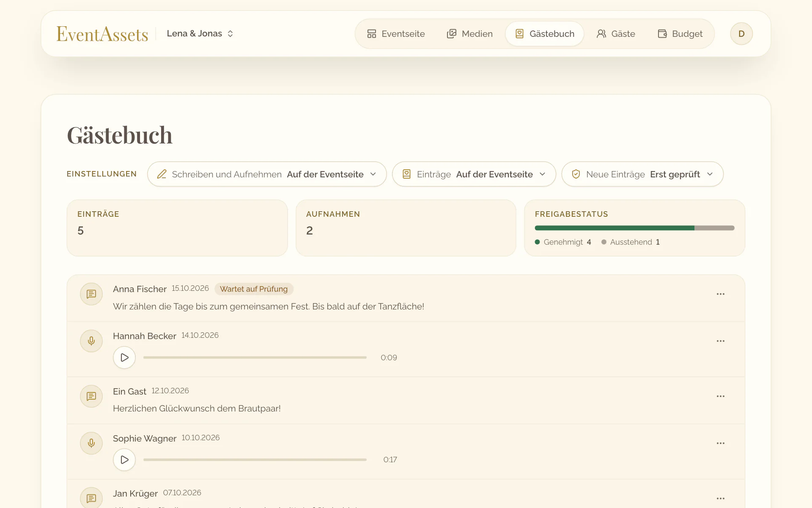
Task: Click the message icon next to Jan Krüger
Action: (91, 498)
